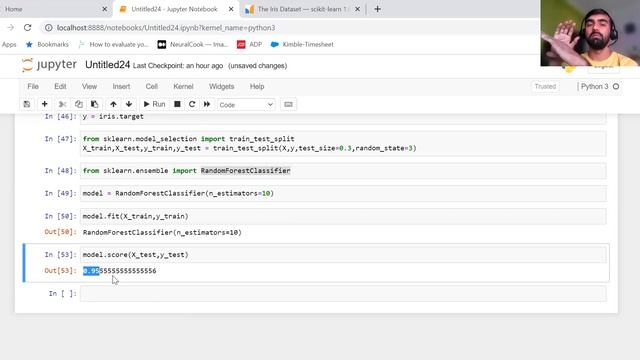640x360 pixels.
Task: Open the File menu
Action: pos(33,87)
